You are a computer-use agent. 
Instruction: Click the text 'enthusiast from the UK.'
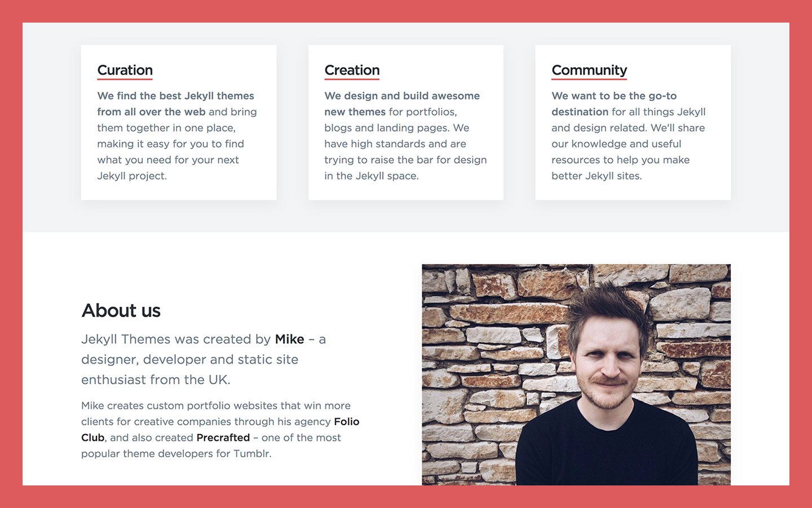click(156, 380)
